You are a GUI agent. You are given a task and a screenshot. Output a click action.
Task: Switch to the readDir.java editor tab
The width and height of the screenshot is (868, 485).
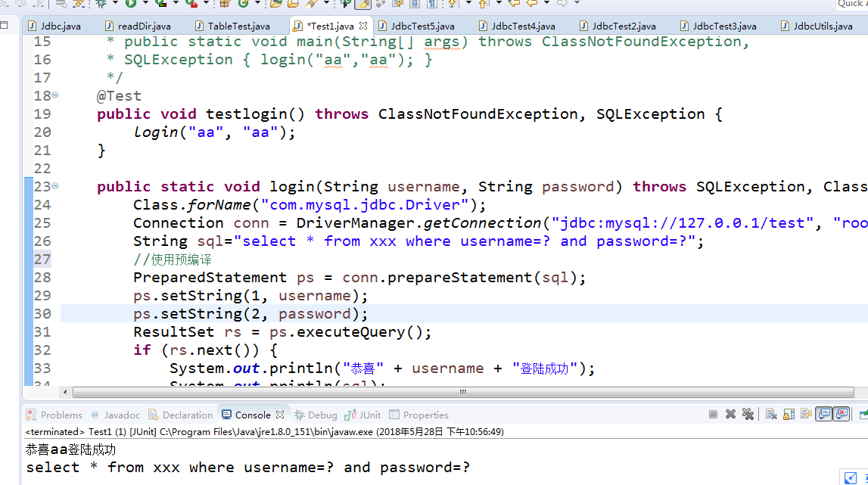tap(138, 26)
